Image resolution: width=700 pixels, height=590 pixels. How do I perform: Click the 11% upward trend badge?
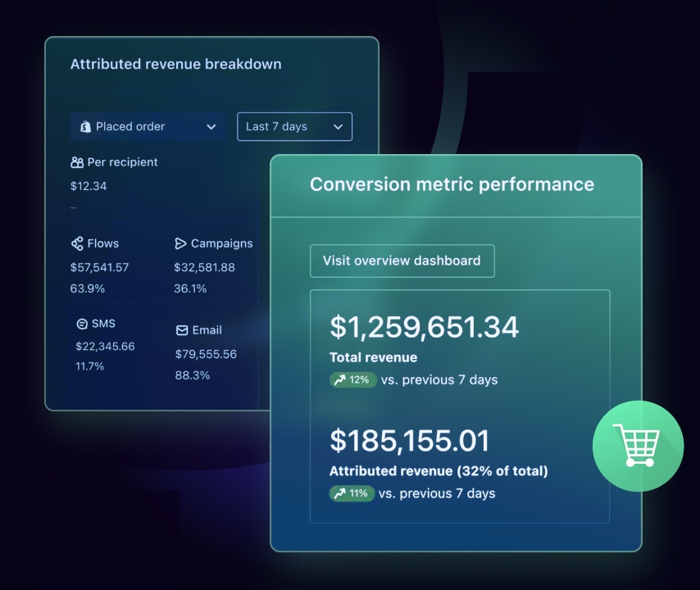coord(352,493)
